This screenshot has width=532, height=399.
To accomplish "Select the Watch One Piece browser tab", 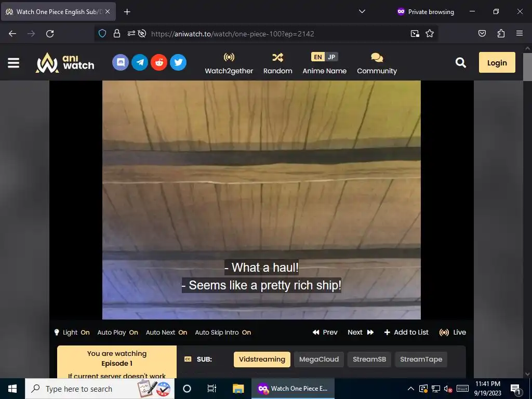I will click(58, 11).
